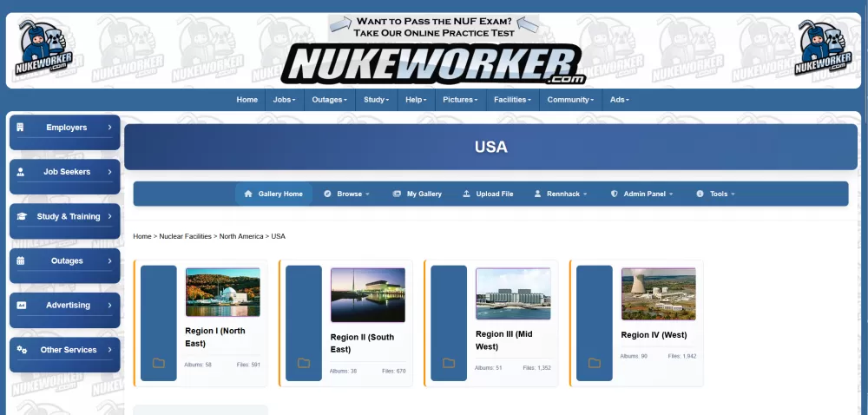
Task: Click the gears icon beside Other Services
Action: click(22, 350)
